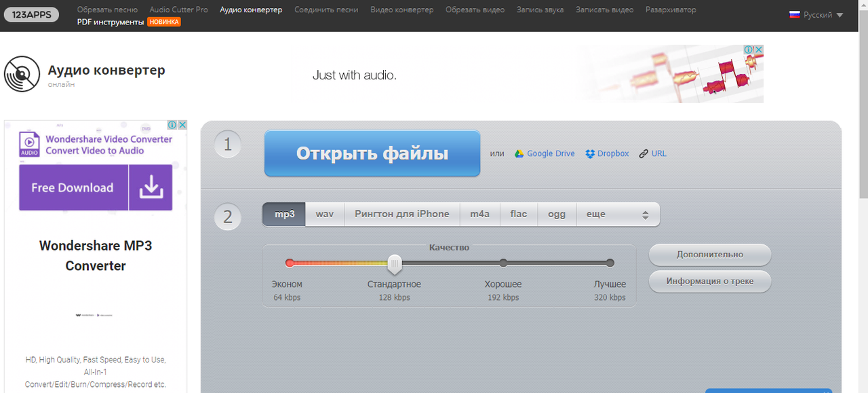Click the quality slider handle
868x393 pixels.
[x=395, y=264]
